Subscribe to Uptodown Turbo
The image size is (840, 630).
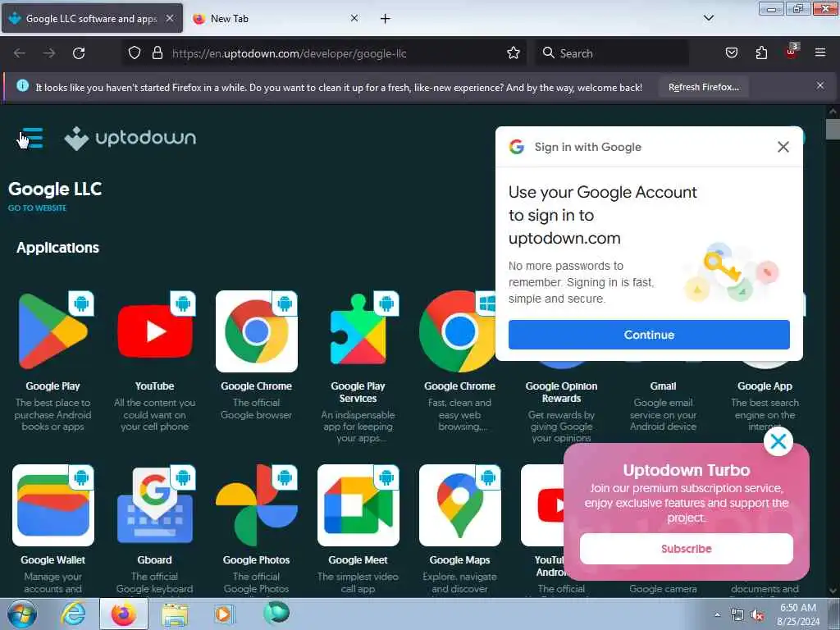687,549
